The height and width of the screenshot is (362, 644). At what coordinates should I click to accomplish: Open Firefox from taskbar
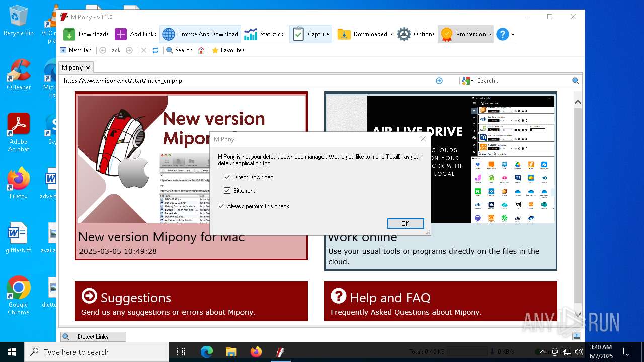[256, 352]
